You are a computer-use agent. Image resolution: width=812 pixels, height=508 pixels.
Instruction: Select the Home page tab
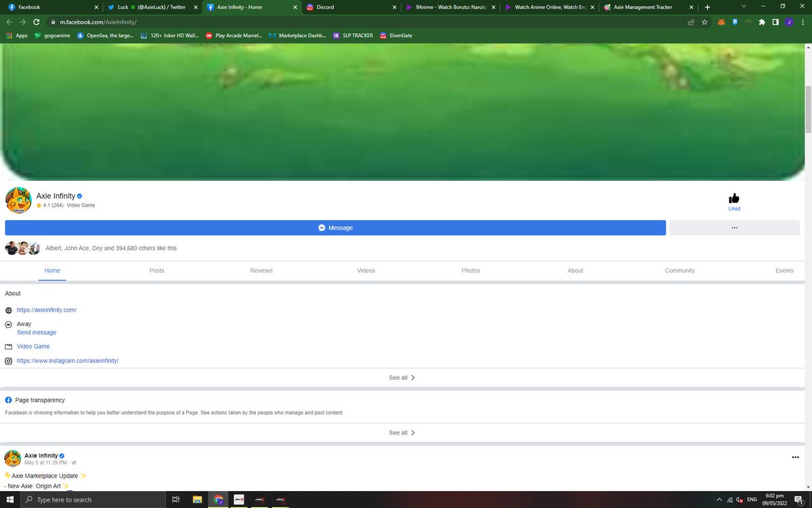pos(52,270)
